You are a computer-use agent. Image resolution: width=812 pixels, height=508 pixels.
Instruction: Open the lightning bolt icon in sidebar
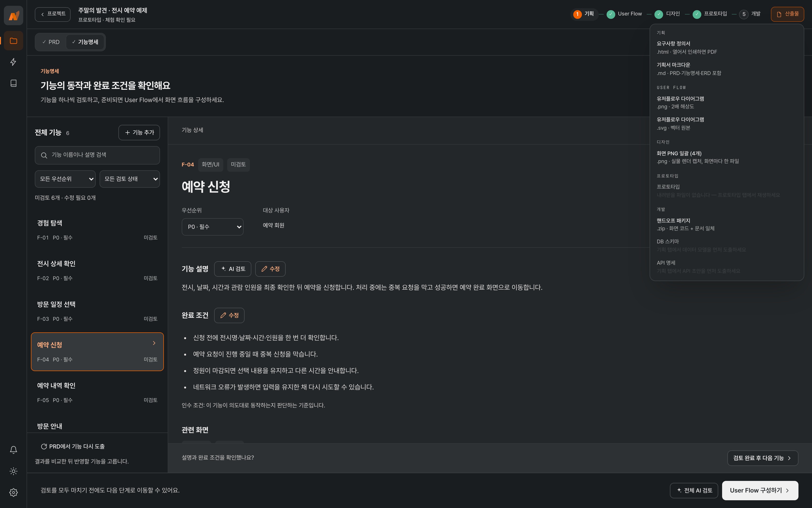(x=14, y=62)
